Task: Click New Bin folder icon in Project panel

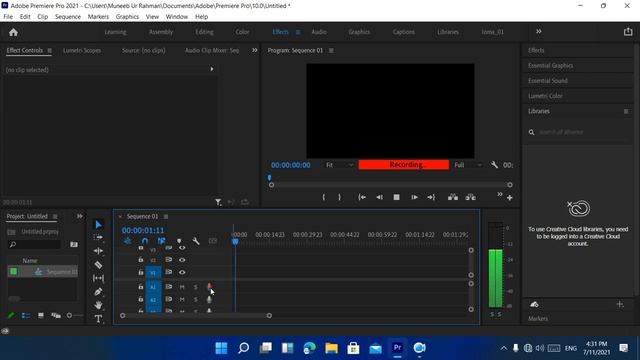Action: click(x=74, y=244)
